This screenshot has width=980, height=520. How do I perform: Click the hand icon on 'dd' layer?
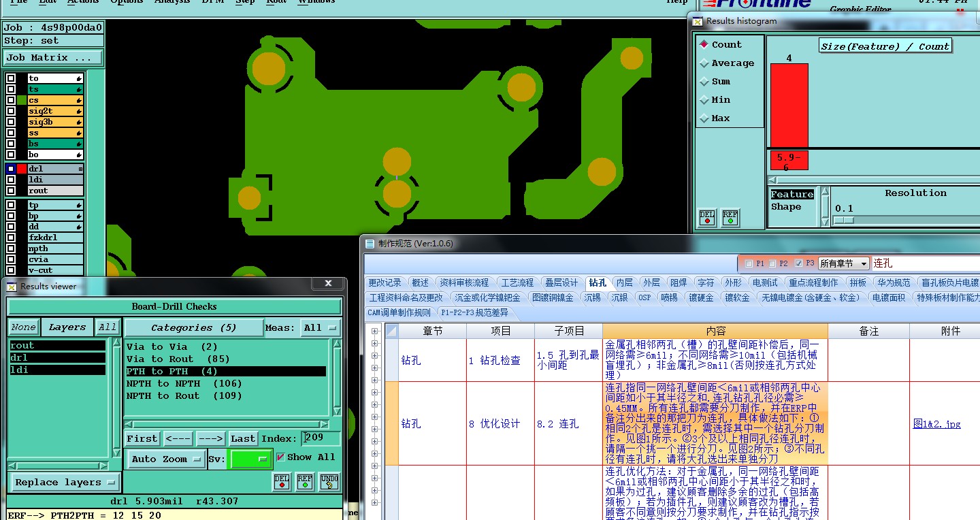[79, 227]
